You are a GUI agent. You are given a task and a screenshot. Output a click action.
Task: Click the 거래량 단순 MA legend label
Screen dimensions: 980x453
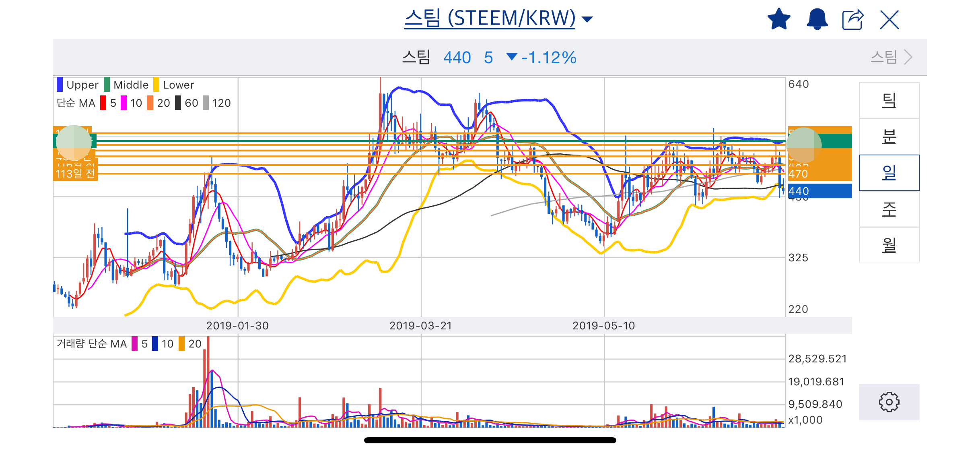(92, 343)
